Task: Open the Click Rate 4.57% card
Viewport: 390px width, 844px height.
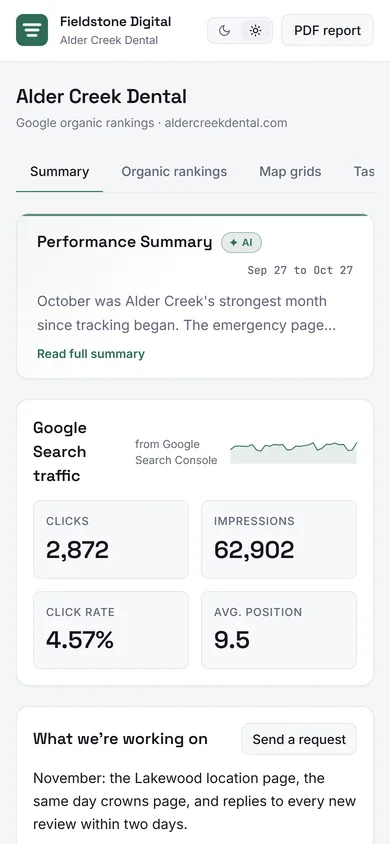Action: tap(111, 630)
